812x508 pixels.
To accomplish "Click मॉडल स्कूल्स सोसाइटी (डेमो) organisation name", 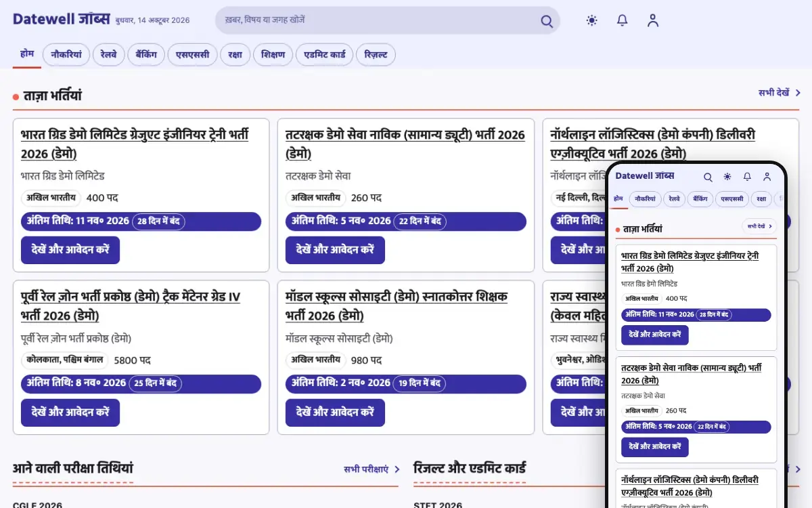I will coord(339,339).
